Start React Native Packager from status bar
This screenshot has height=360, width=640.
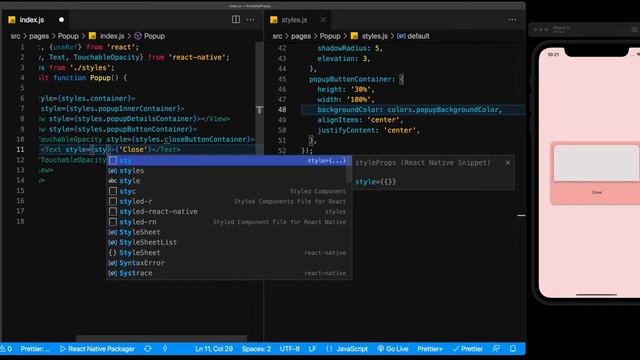tap(97, 349)
